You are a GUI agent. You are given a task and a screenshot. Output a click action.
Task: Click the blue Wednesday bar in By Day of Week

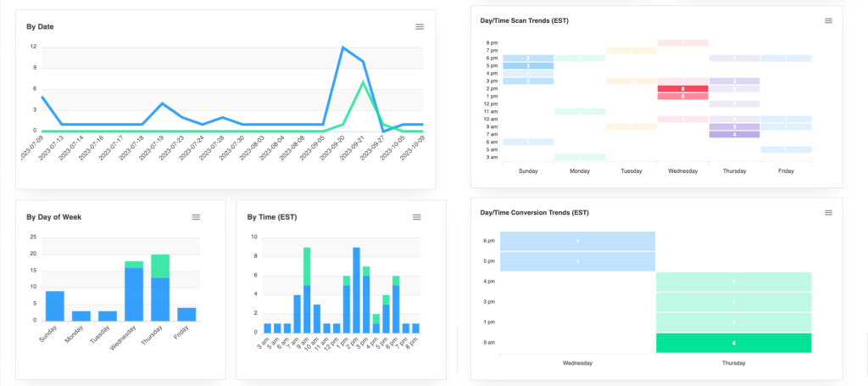tap(134, 294)
